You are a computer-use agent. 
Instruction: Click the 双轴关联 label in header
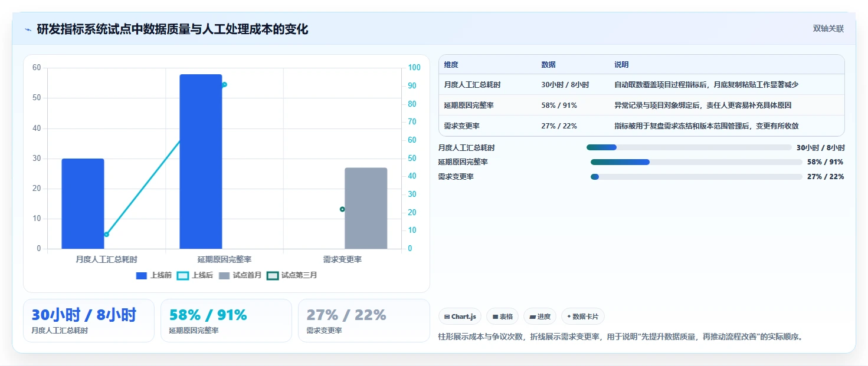point(828,29)
